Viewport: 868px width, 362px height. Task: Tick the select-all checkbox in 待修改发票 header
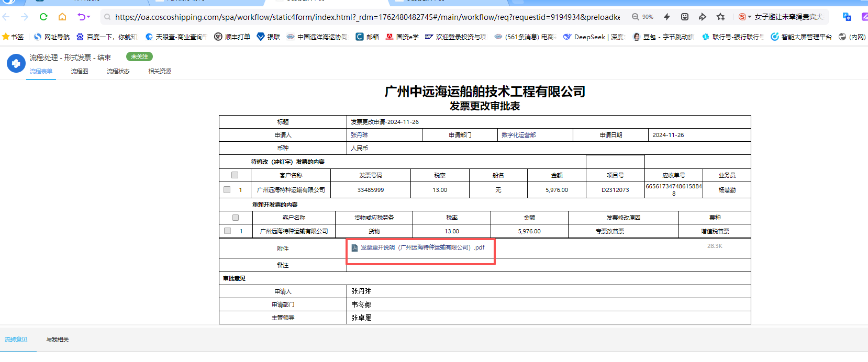pyautogui.click(x=235, y=175)
